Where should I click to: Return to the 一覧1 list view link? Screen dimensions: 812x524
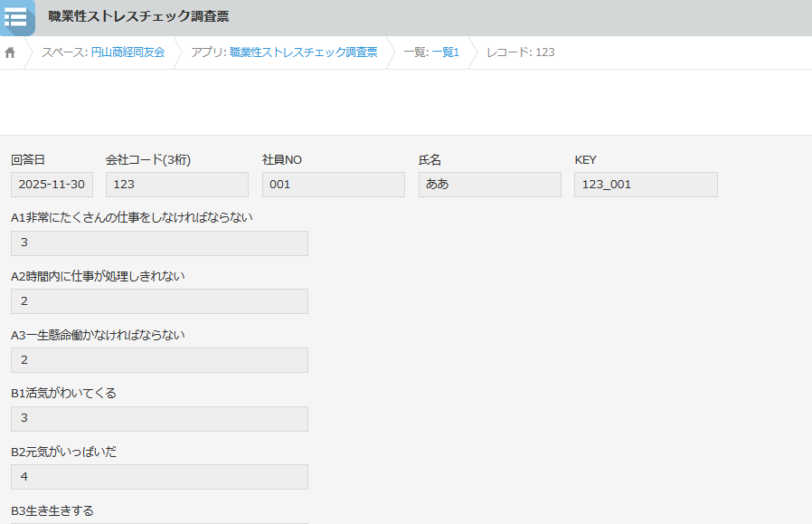point(445,52)
